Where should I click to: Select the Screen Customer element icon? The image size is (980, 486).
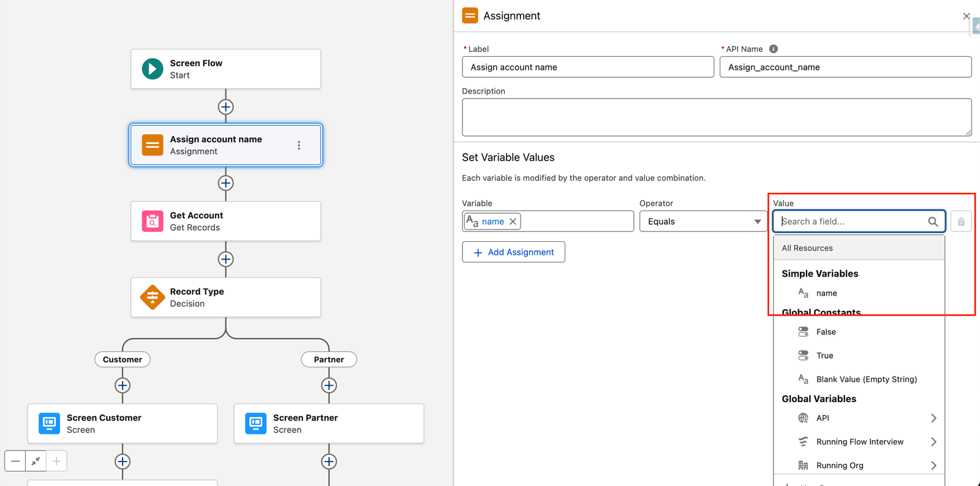tap(50, 423)
